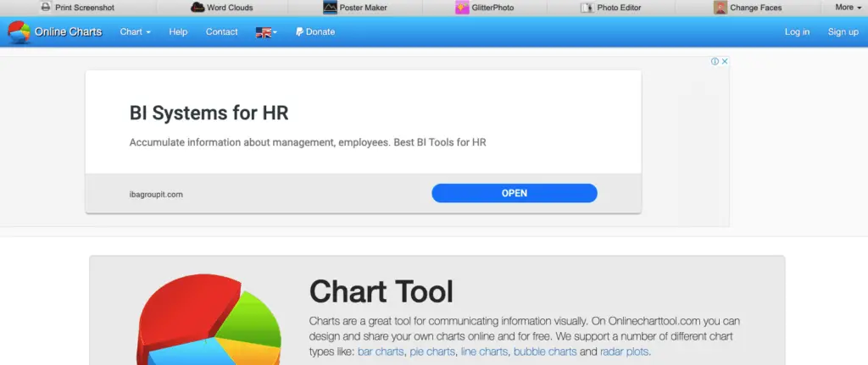The image size is (868, 365).
Task: Open the GlitterPhoto link
Action: coord(492,8)
